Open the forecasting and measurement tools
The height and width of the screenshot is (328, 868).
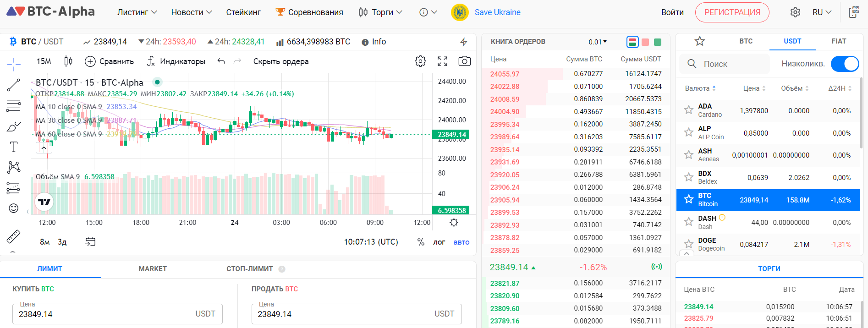click(14, 188)
